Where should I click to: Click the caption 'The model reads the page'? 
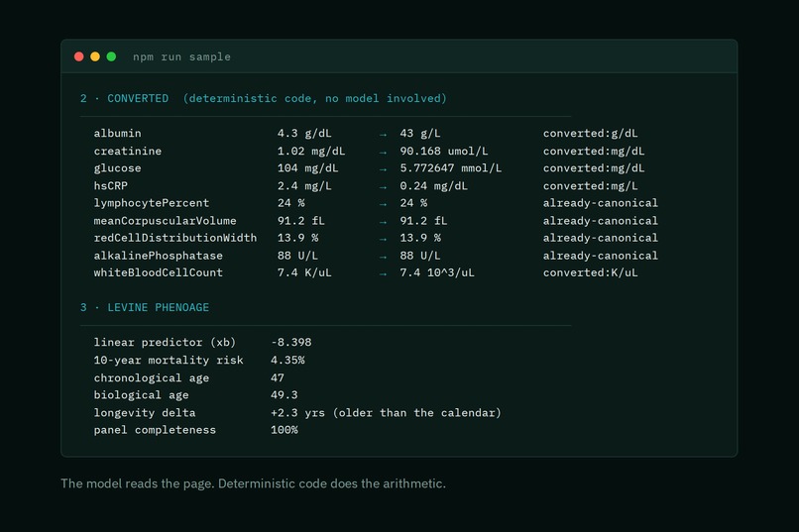pyautogui.click(x=137, y=483)
